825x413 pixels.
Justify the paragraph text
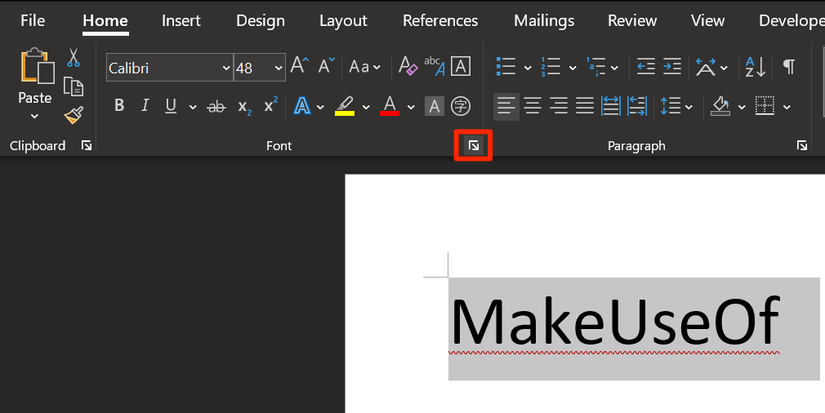click(x=585, y=107)
